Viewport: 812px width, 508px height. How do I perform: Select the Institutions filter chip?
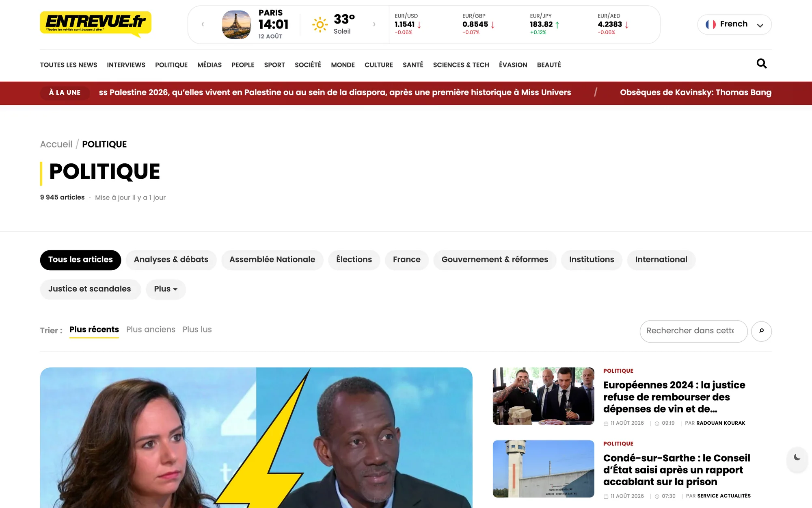592,260
